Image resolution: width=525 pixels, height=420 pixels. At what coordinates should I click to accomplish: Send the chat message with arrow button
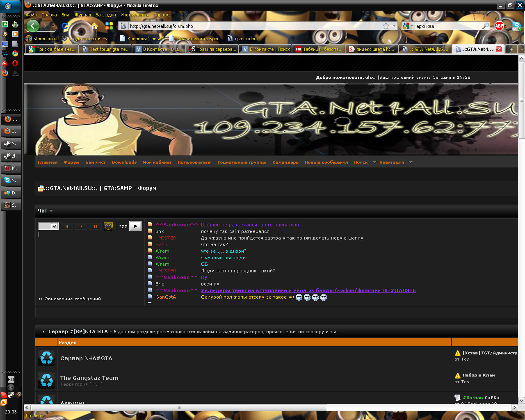tap(135, 226)
